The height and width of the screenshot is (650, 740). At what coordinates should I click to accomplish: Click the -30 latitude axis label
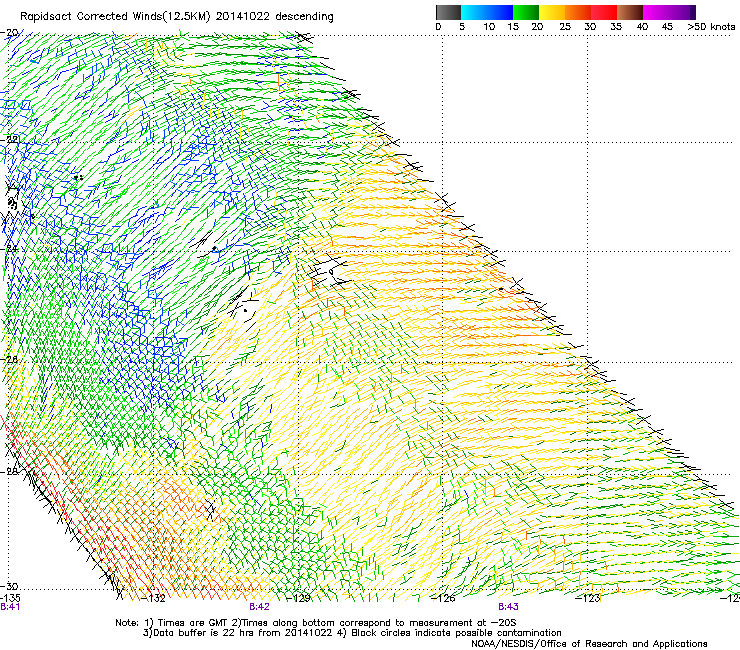[9, 586]
